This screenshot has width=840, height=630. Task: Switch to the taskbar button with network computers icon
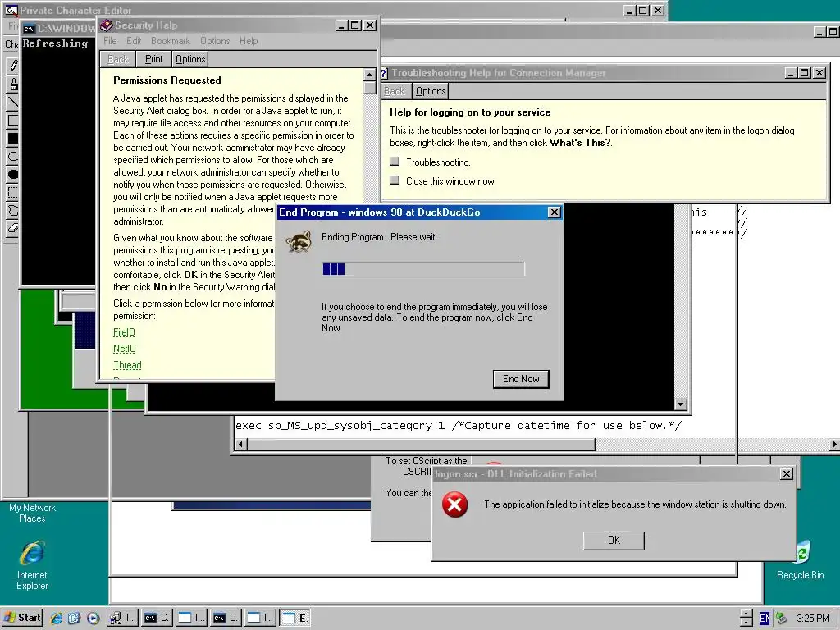(123, 618)
